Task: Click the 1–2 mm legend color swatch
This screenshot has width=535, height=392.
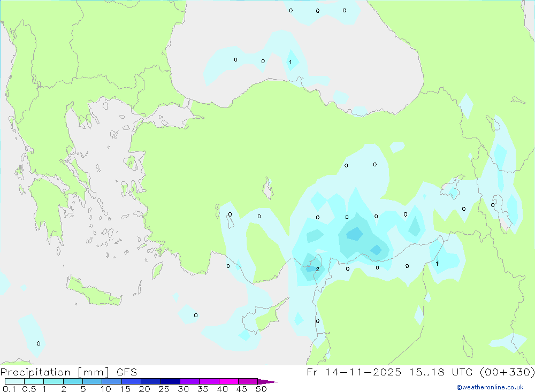Action: pos(53,381)
